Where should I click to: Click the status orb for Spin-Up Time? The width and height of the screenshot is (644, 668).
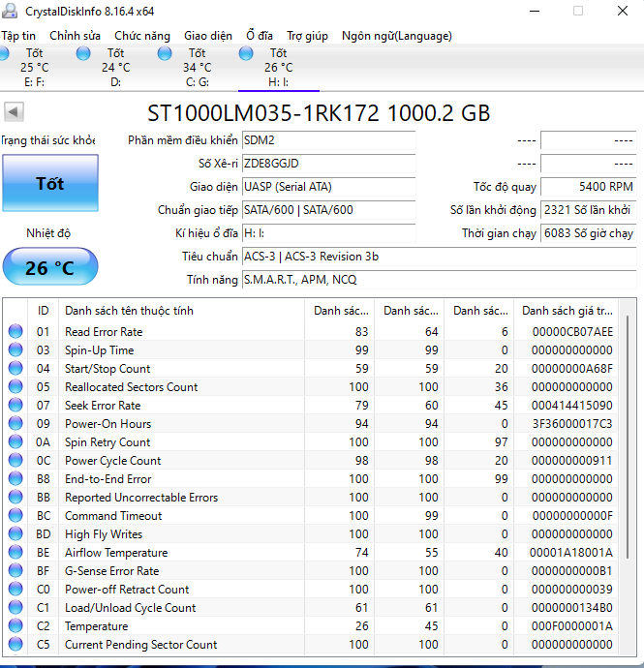click(x=15, y=349)
